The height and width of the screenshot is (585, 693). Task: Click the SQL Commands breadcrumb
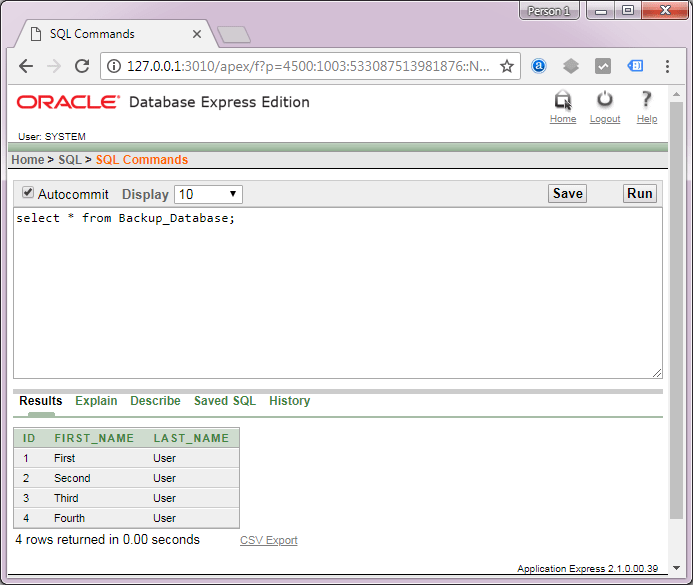(142, 160)
